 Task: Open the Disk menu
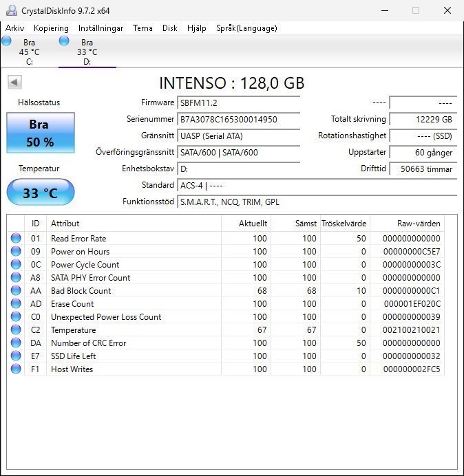[x=169, y=28]
